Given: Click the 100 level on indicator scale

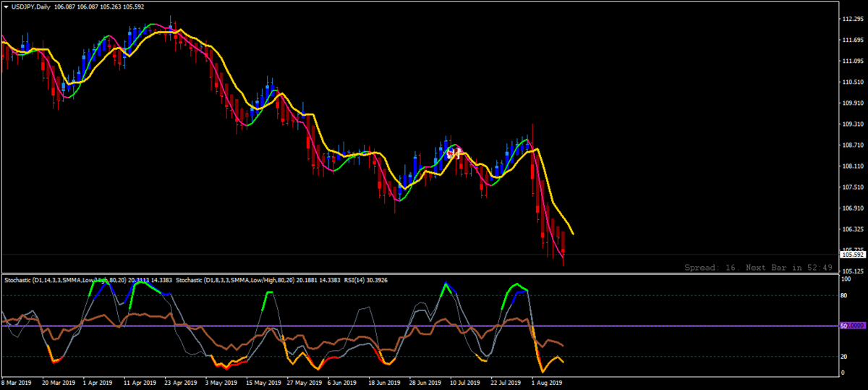Looking at the screenshot, I should pyautogui.click(x=846, y=279).
